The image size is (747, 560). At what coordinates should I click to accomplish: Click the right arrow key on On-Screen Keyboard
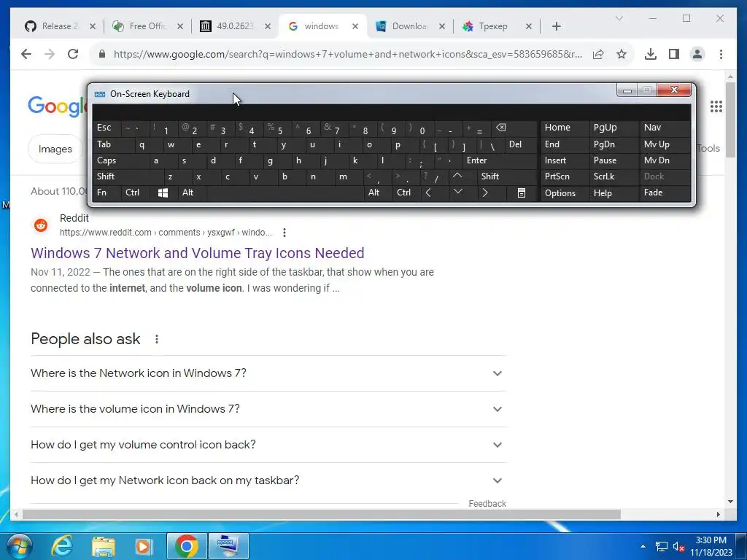pos(485,192)
